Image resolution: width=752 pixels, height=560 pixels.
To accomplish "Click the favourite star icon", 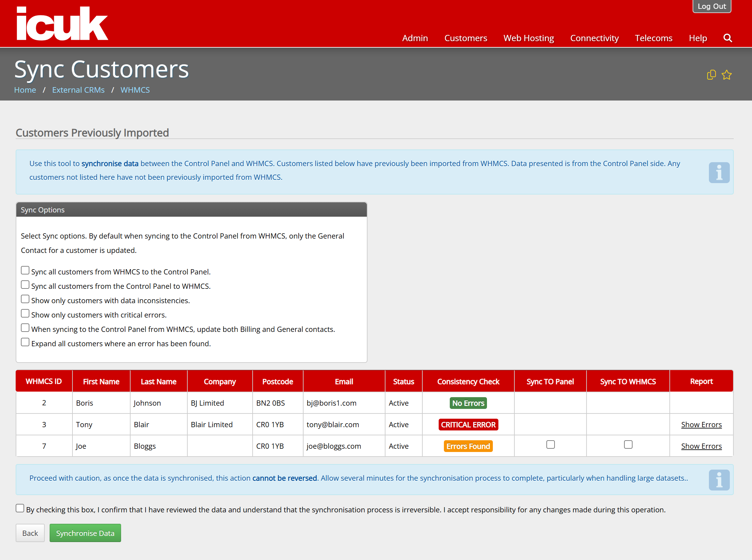I will point(727,75).
